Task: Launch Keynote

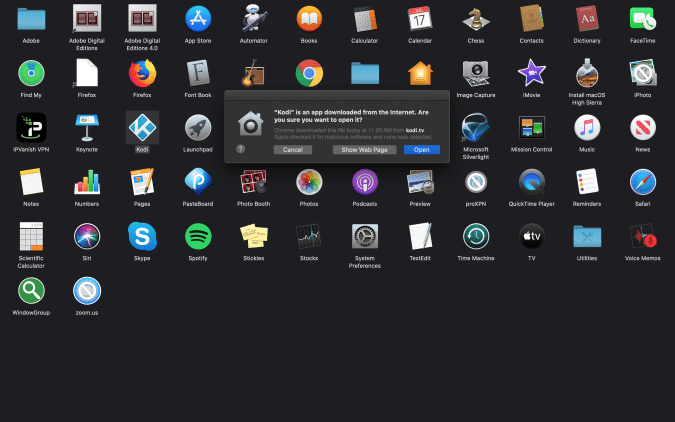Action: point(87,127)
